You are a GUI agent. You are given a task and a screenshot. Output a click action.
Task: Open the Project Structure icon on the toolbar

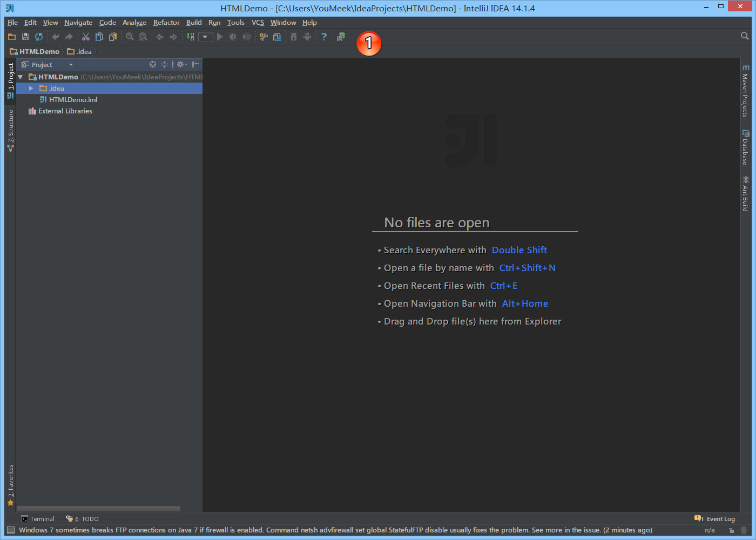277,37
